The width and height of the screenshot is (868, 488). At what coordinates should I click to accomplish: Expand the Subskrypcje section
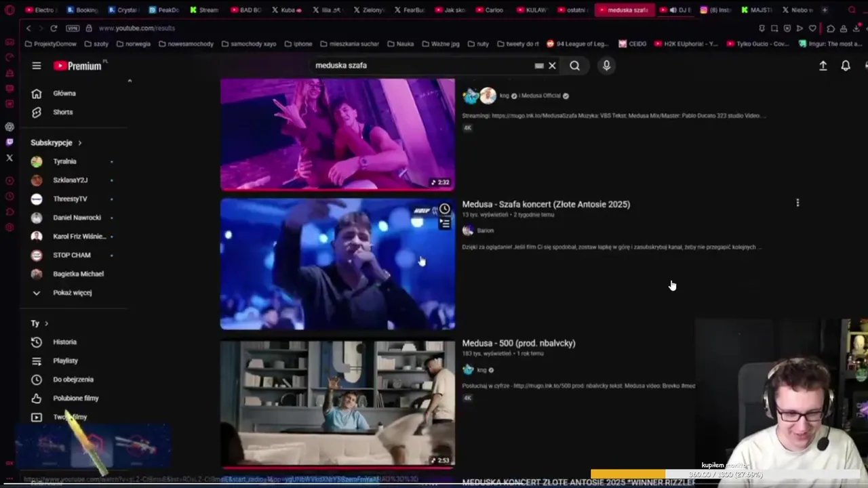click(x=56, y=143)
